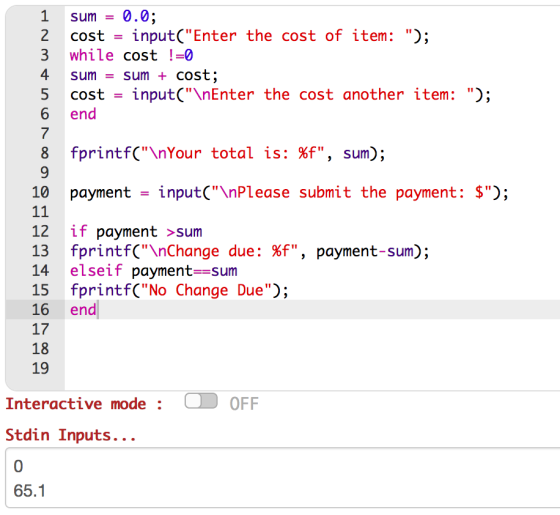Click the OFF label beside the toggle
The height and width of the screenshot is (515, 560).
(x=244, y=404)
